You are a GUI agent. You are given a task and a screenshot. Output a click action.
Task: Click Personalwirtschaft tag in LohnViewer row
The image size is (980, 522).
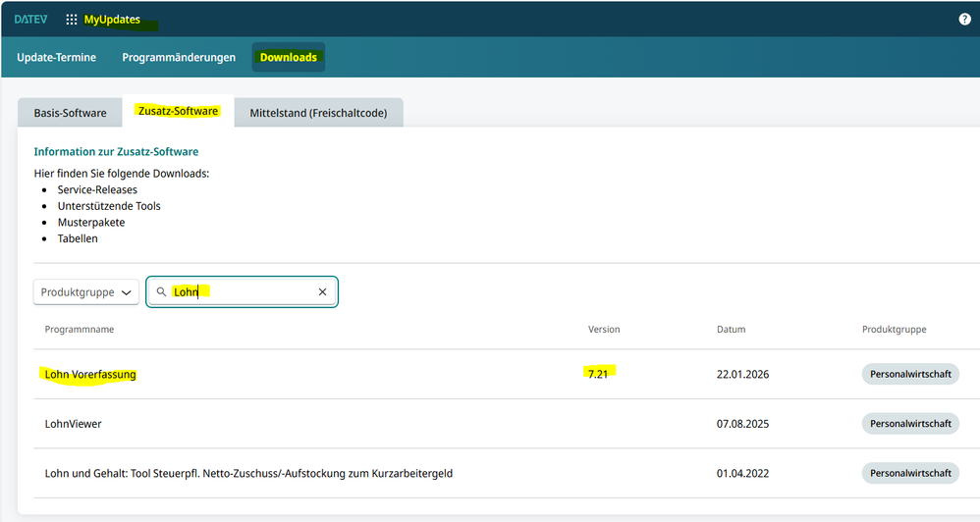tap(910, 423)
